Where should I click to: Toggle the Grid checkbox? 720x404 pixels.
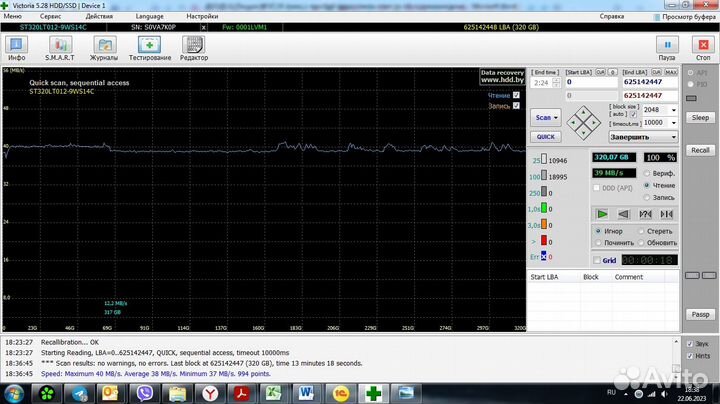pos(599,260)
